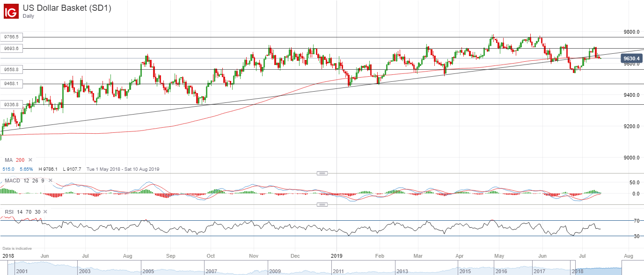Click the 2013 marker in overview timeline

point(402,271)
